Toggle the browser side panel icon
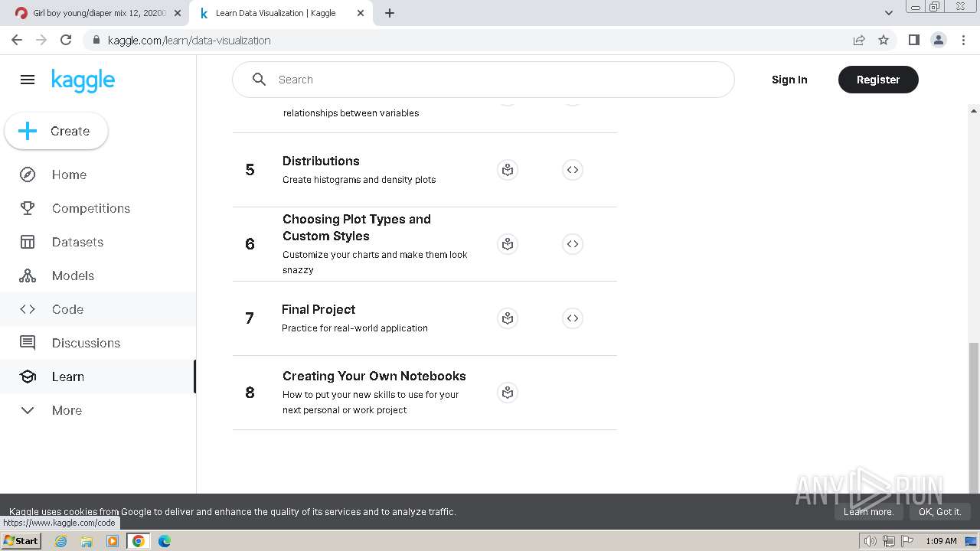This screenshot has width=980, height=551. click(x=914, y=40)
